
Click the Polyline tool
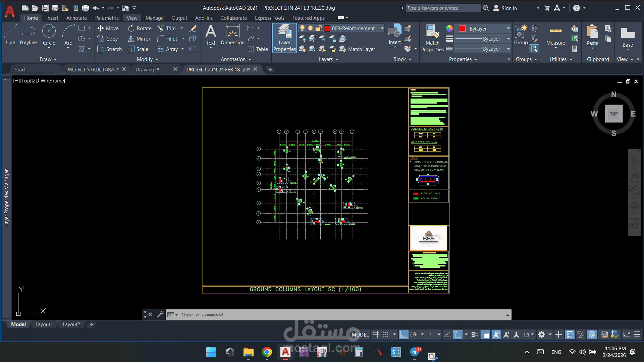[x=28, y=35]
